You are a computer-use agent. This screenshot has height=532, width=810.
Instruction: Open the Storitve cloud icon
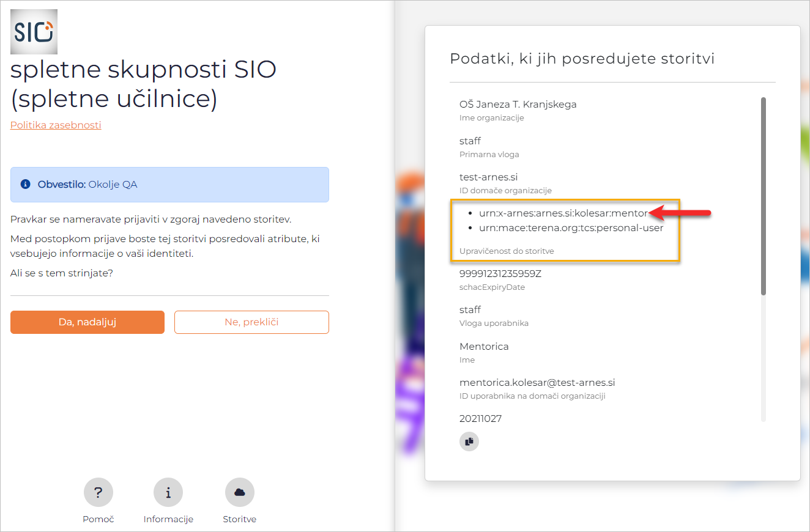tap(240, 492)
